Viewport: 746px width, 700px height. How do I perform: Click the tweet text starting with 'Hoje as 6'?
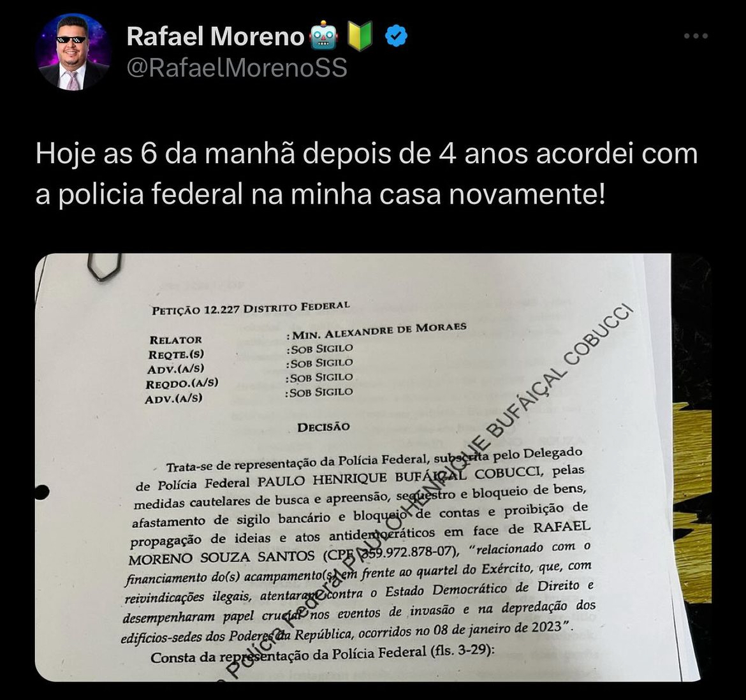(x=367, y=174)
